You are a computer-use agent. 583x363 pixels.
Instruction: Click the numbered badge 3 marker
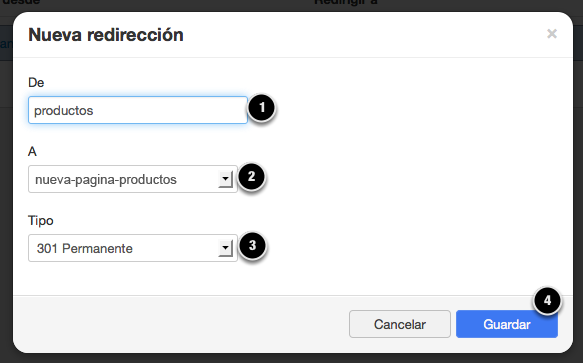pyautogui.click(x=252, y=245)
